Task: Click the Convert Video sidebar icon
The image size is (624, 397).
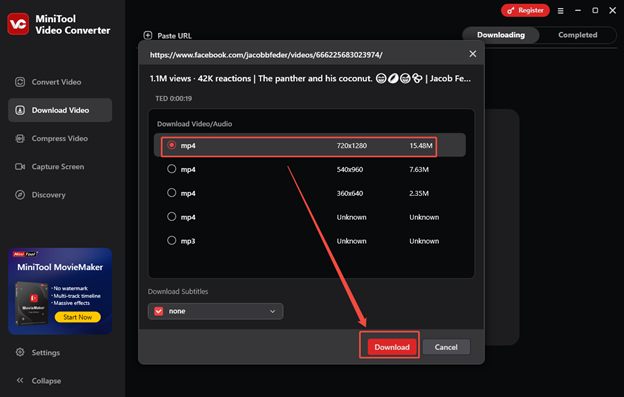Action: [20, 82]
